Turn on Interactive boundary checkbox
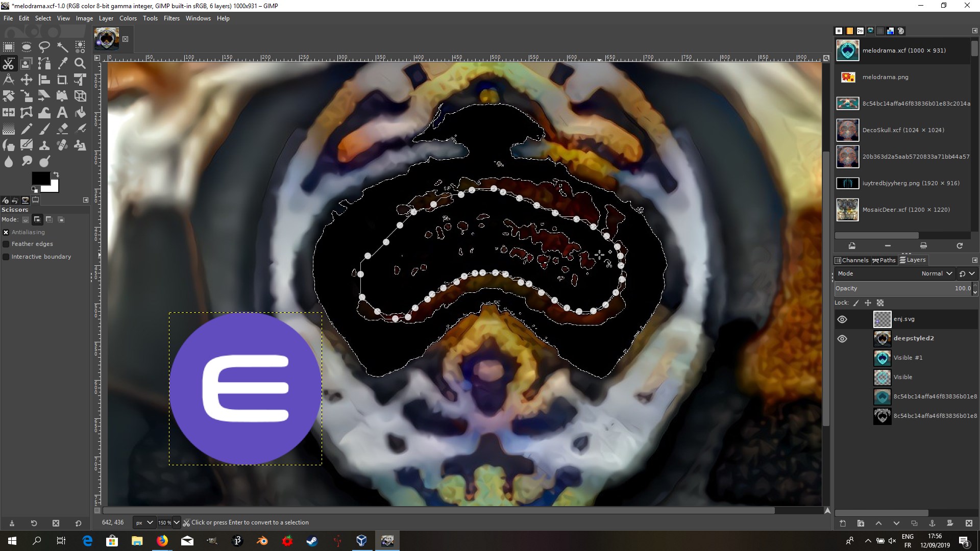The height and width of the screenshot is (551, 980). point(6,257)
